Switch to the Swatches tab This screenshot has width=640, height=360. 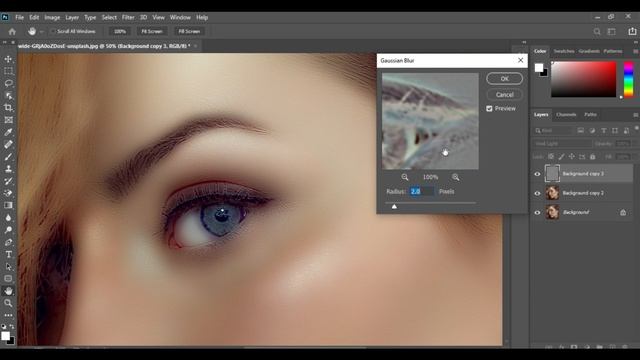564,51
